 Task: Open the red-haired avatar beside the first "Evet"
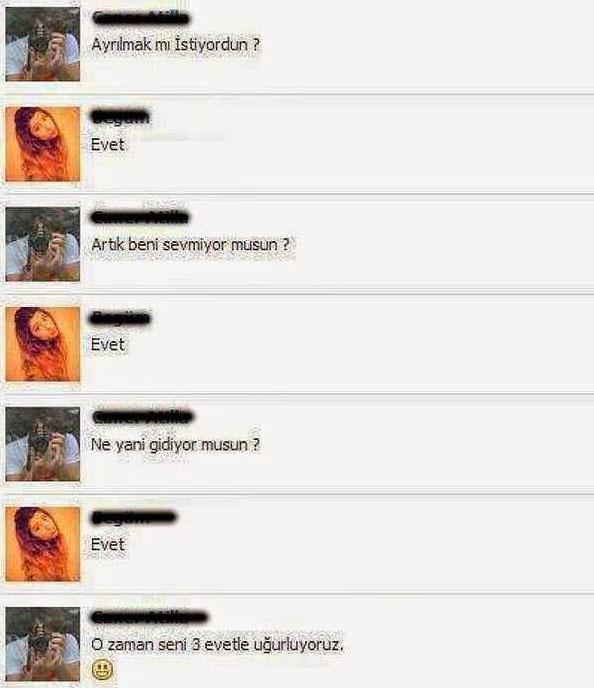point(43,144)
